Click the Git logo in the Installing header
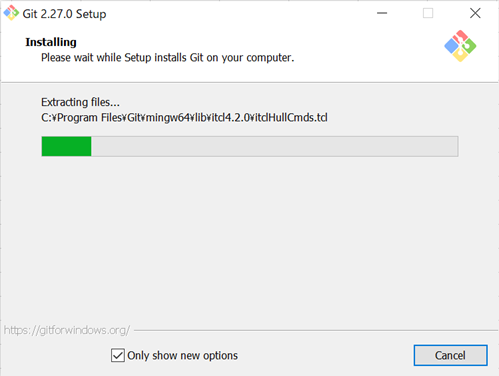The height and width of the screenshot is (376, 499). point(460,46)
